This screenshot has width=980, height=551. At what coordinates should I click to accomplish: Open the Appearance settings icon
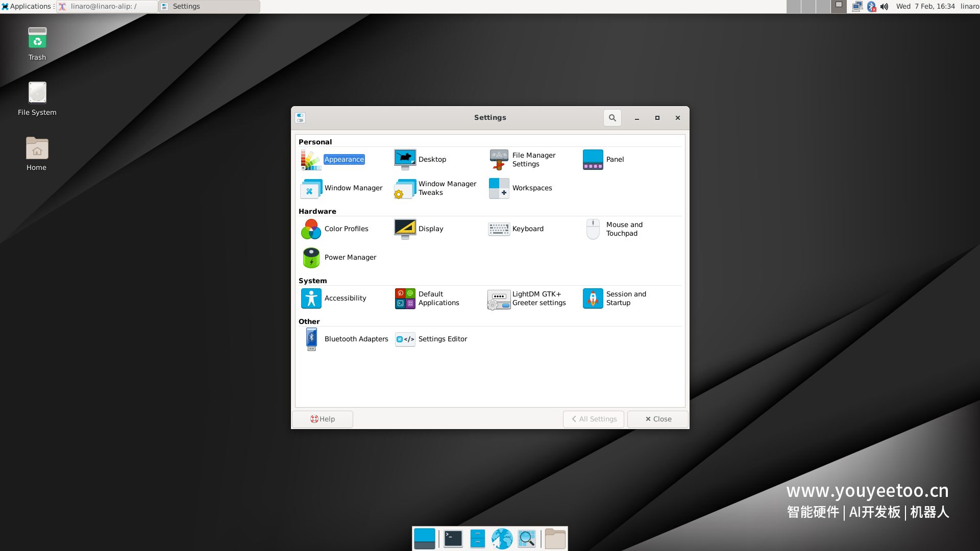(311, 160)
